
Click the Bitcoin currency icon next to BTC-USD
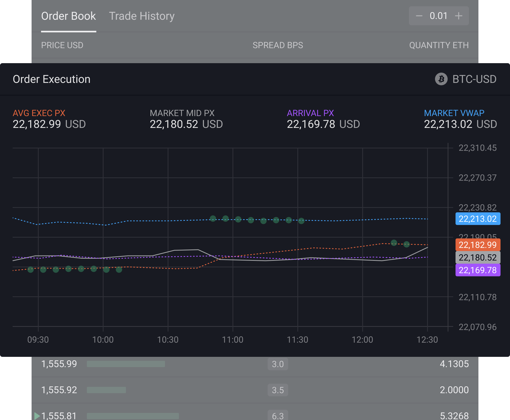(441, 79)
